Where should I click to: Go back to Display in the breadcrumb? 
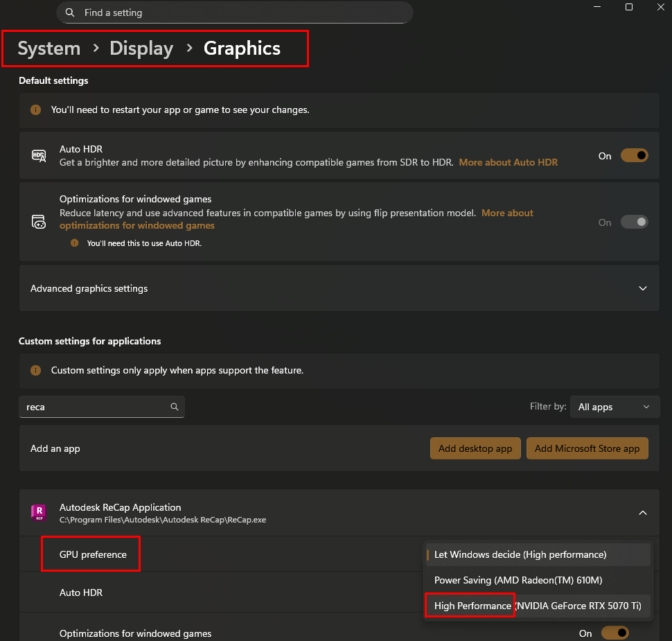tap(141, 48)
